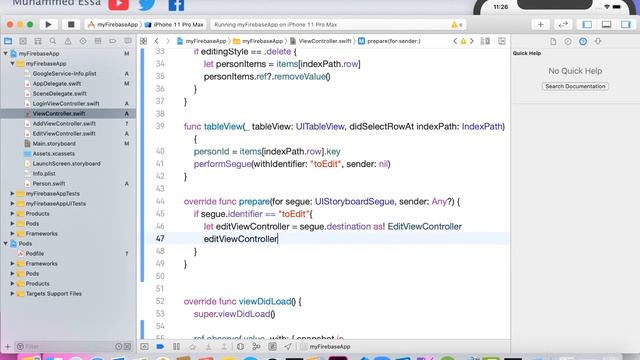The width and height of the screenshot is (640, 360).
Task: Open the editor options layout button
Action: click(x=485, y=41)
